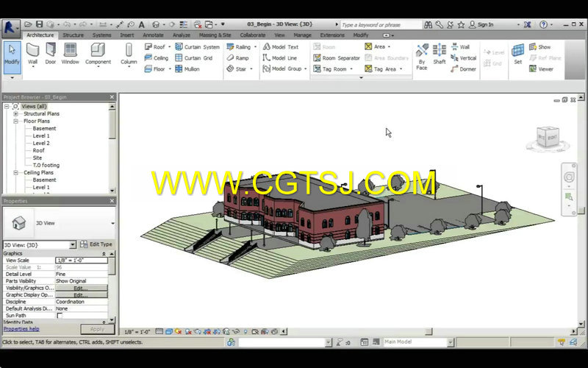
Task: Select T.O footing floor plan
Action: point(46,165)
